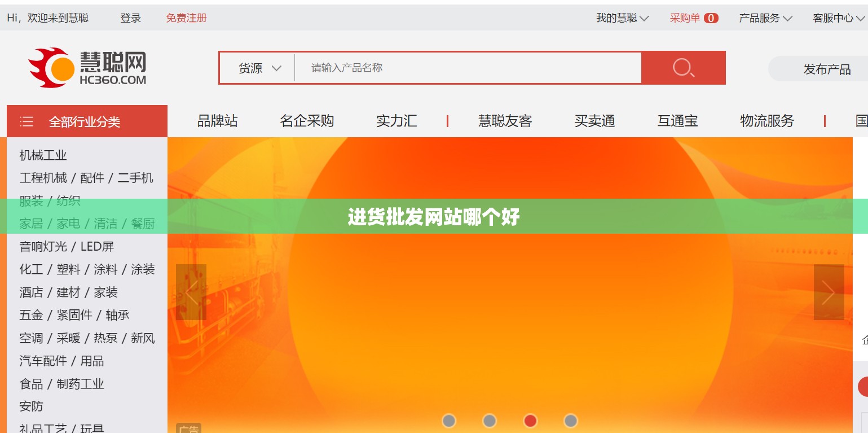Open the 买卖通 nav tab
The width and height of the screenshot is (868, 433).
594,121
